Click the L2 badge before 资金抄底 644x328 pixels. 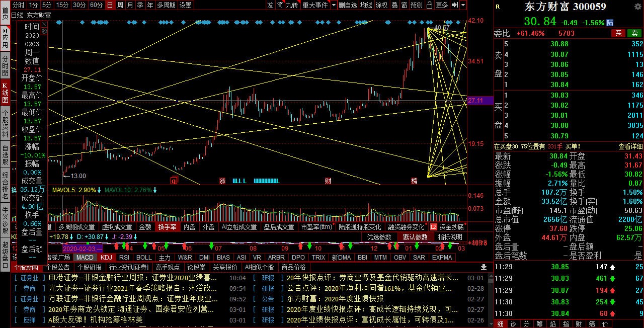tap(434, 227)
